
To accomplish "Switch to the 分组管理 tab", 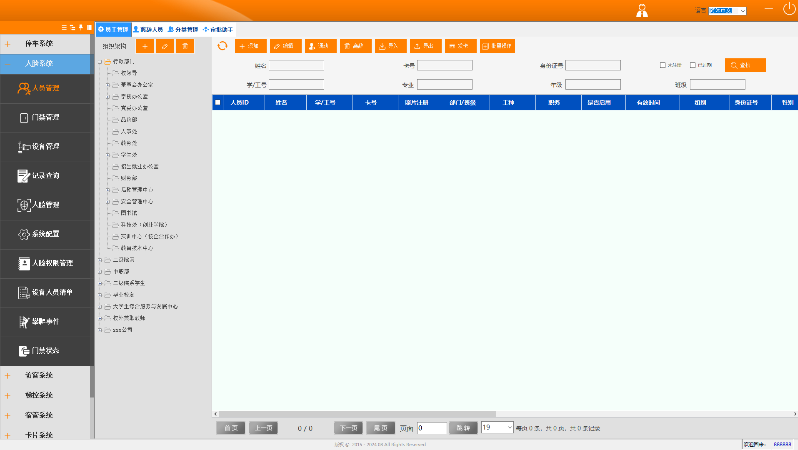I will point(183,30).
